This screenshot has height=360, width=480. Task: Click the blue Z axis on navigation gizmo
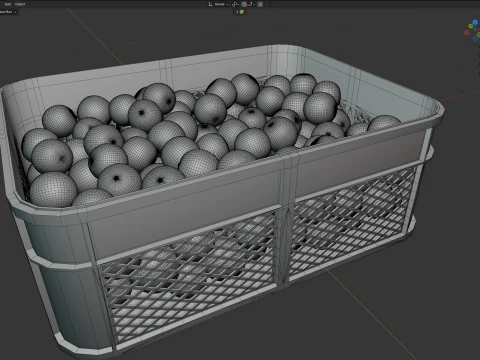coord(475,22)
